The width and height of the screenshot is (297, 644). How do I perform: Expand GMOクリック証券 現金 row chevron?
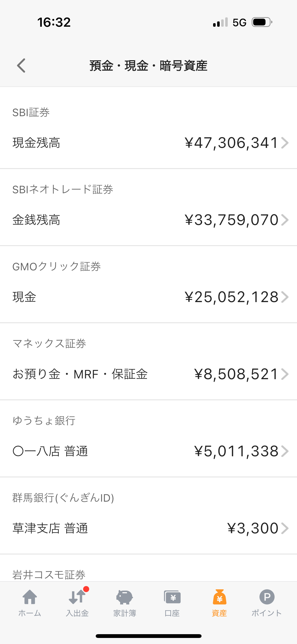coord(285,297)
